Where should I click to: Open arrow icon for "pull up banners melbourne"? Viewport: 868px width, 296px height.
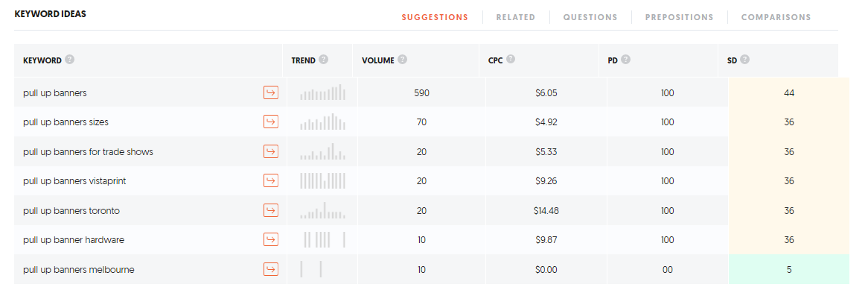(x=271, y=269)
